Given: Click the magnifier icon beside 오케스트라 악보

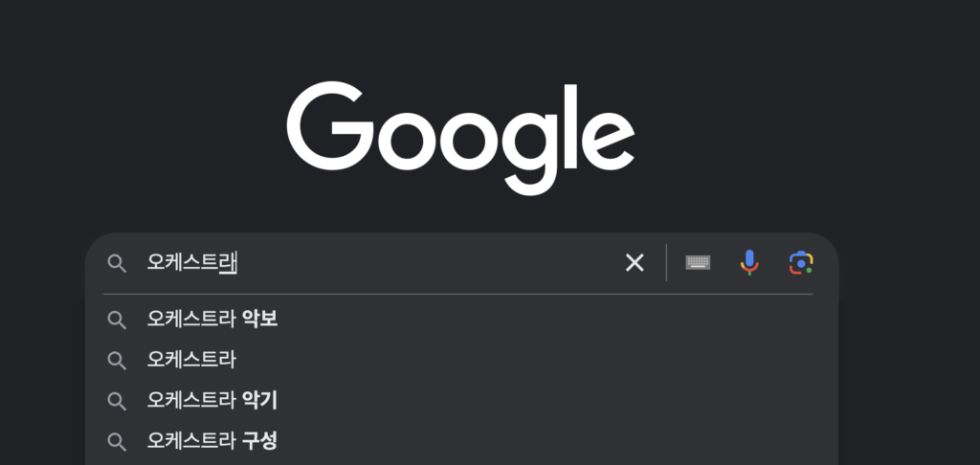Looking at the screenshot, I should click(117, 320).
